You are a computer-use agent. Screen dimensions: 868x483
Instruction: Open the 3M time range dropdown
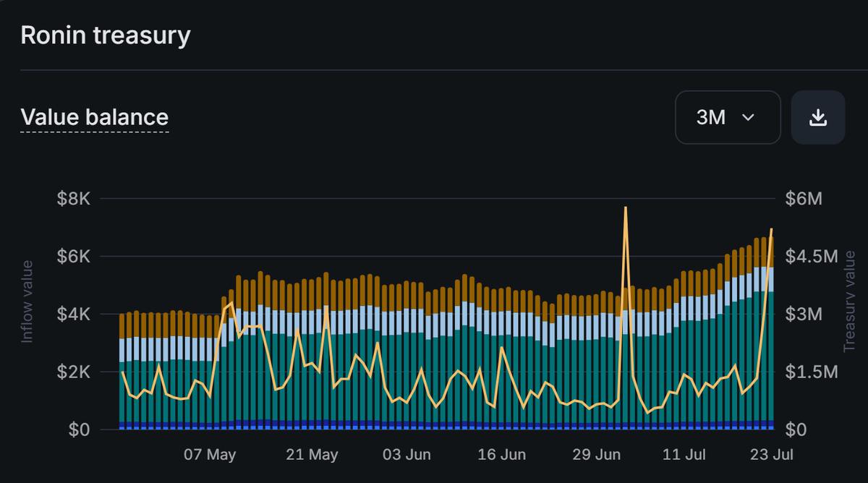pyautogui.click(x=728, y=117)
